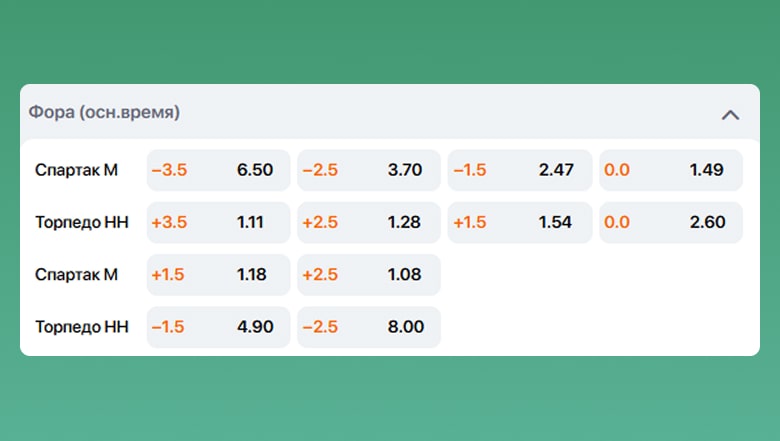The image size is (780, 441).
Task: Click the Фора (осн.время) header title
Action: pos(104,113)
